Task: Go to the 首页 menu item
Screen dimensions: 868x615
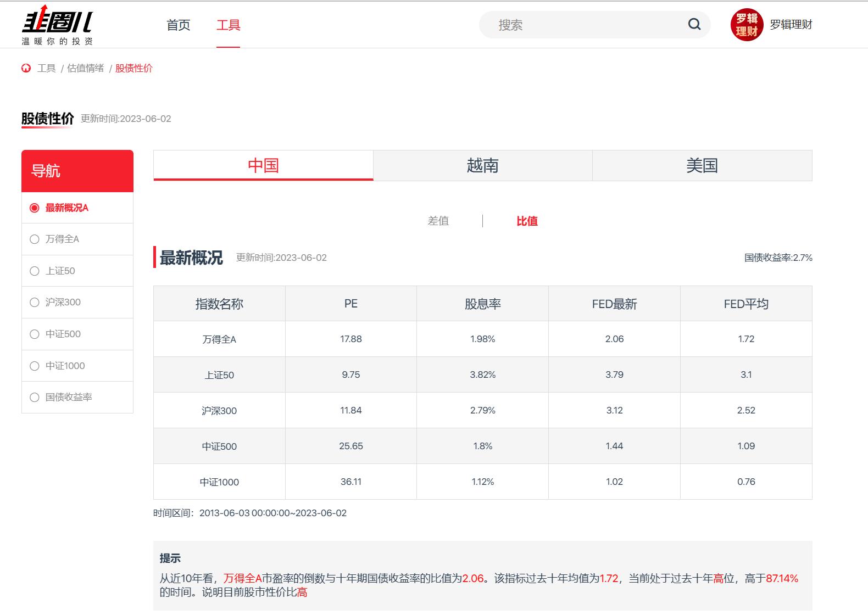Action: (x=179, y=25)
